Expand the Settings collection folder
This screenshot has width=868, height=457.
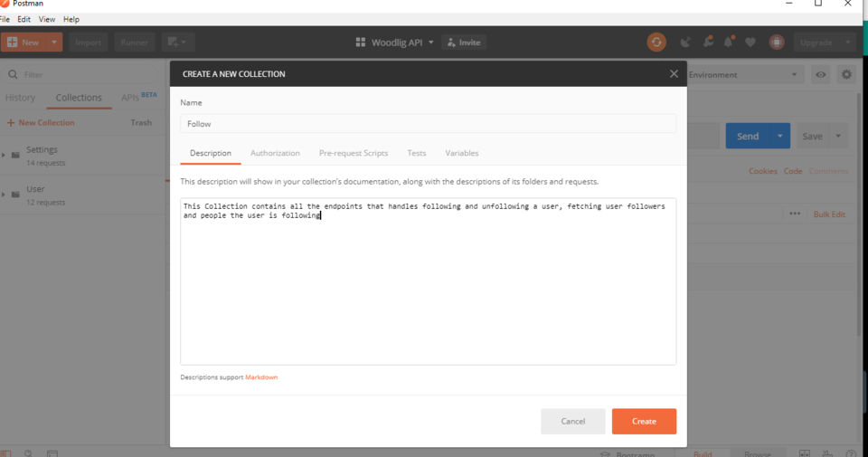click(4, 155)
